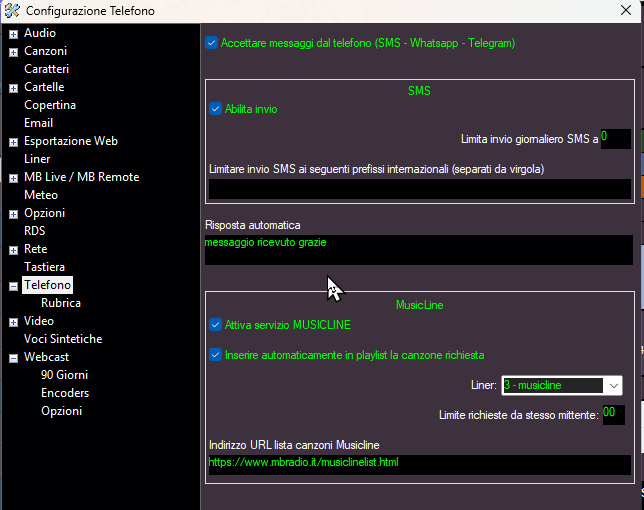Image resolution: width=644 pixels, height=510 pixels.
Task: Focus the daily SMS limit field
Action: click(x=614, y=138)
